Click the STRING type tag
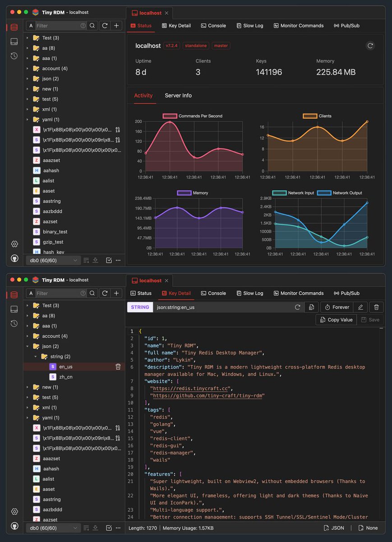This screenshot has width=392, height=542. [x=140, y=307]
